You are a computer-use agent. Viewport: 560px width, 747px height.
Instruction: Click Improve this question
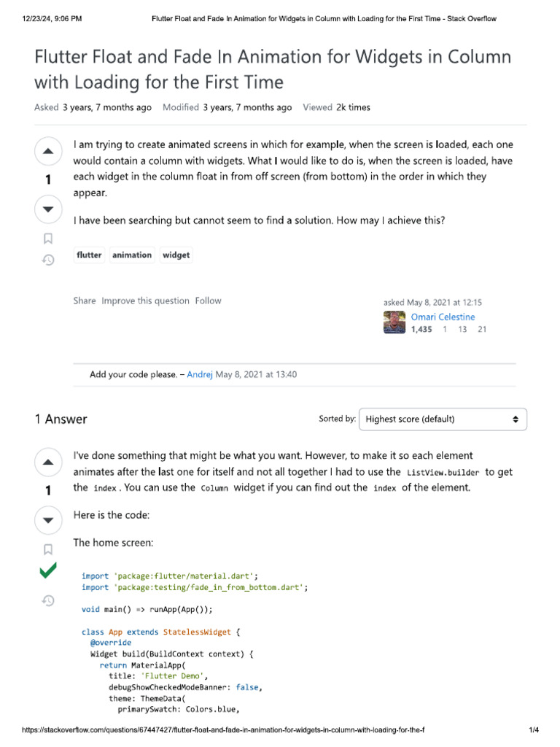coord(145,301)
